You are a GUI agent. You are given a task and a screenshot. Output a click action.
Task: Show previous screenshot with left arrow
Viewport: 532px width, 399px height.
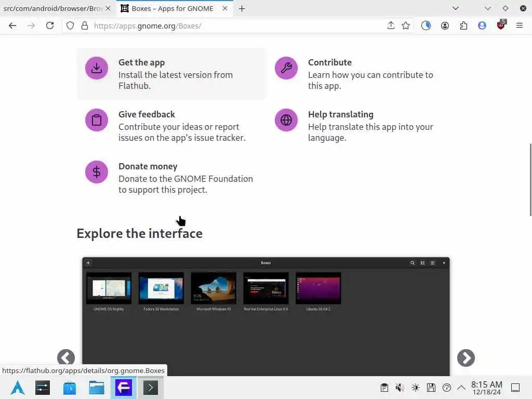coord(66,357)
